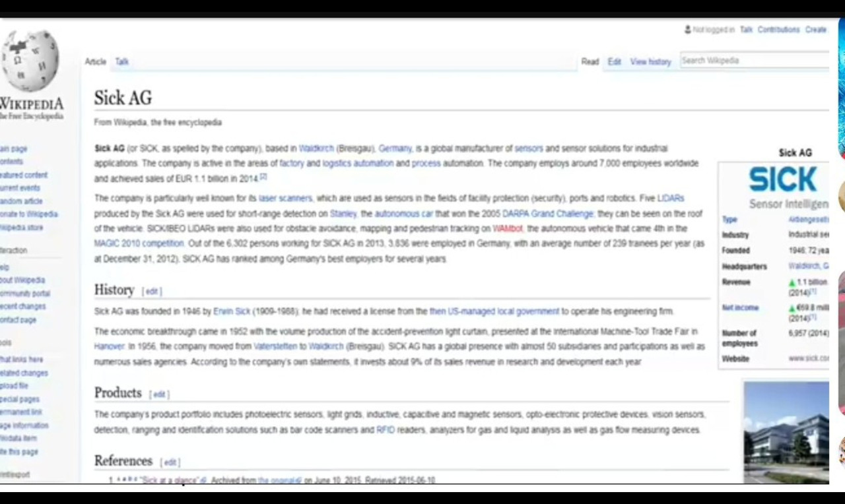Click Cite this page in sidebar

(18, 452)
